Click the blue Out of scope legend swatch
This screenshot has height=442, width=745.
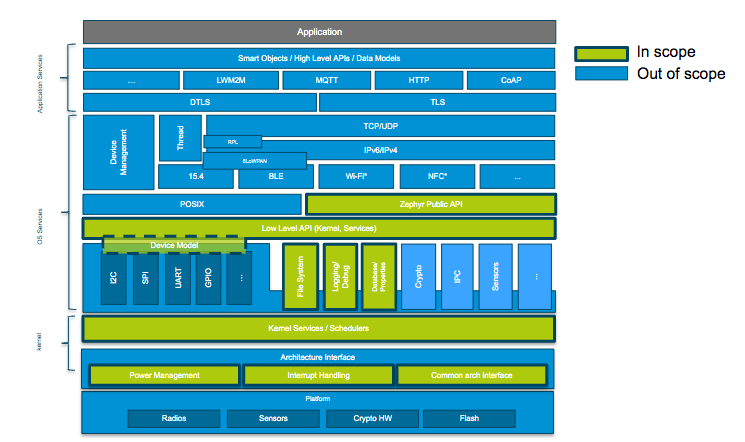pos(602,73)
